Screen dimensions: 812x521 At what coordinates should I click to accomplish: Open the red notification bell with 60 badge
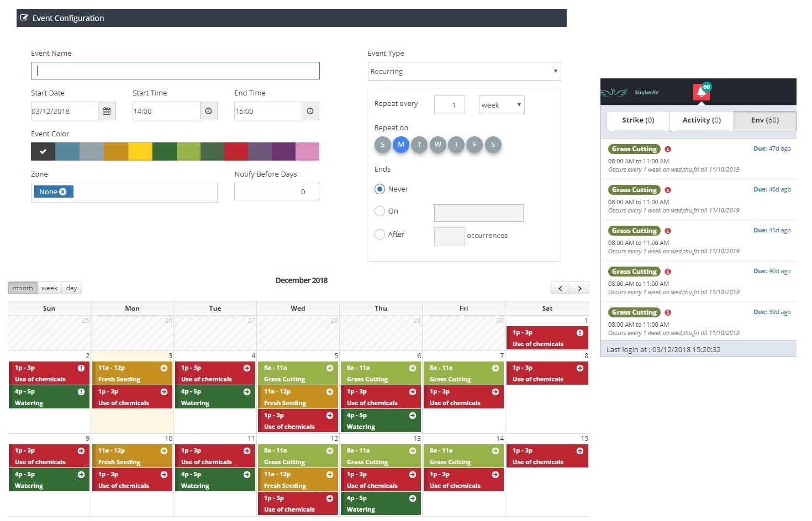(x=702, y=92)
